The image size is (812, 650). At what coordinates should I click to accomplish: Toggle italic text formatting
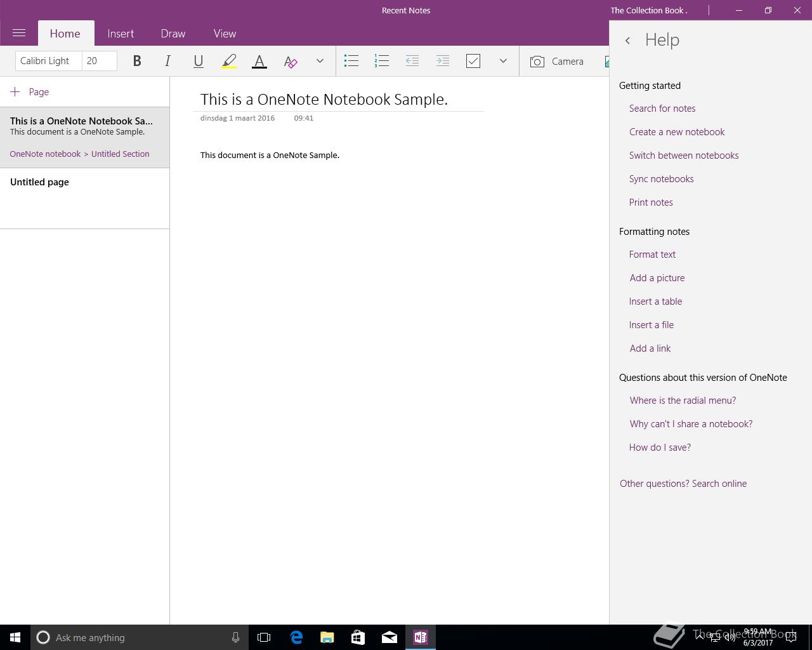(167, 61)
